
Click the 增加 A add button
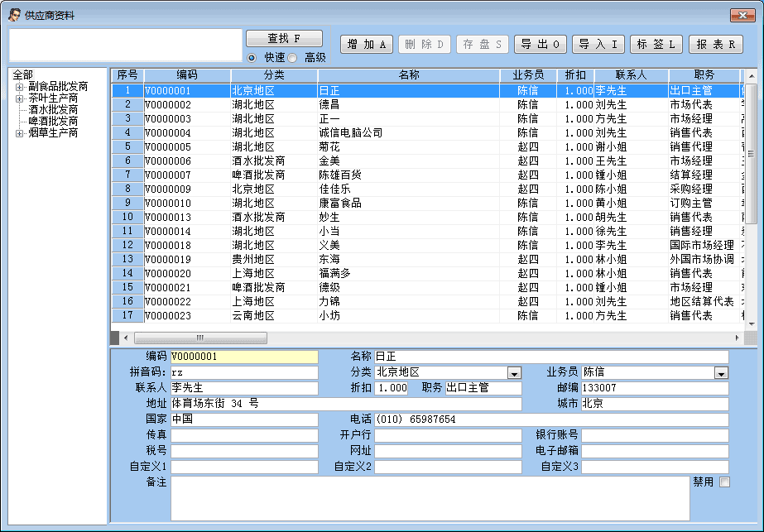[x=367, y=45]
